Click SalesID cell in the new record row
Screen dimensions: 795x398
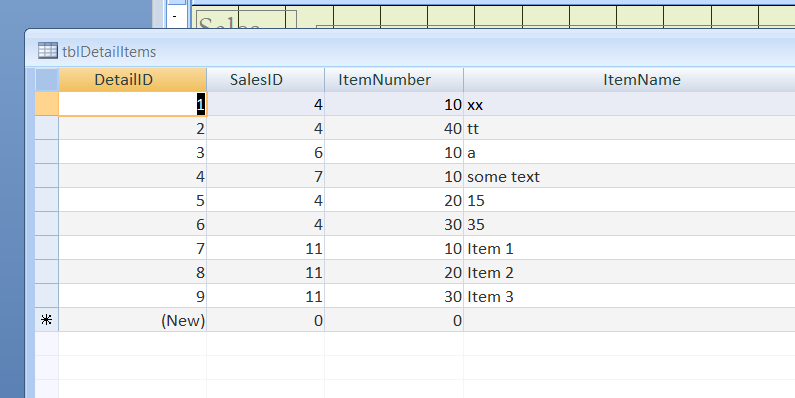point(266,320)
